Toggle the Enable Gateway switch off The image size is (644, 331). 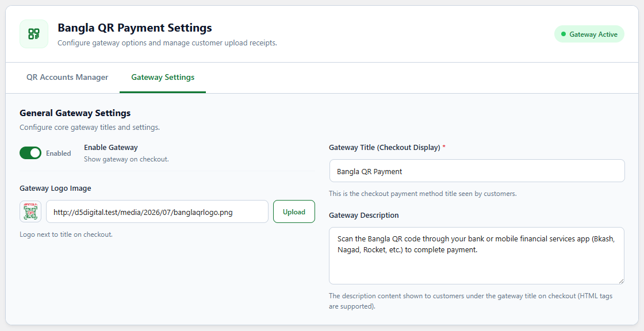click(30, 153)
